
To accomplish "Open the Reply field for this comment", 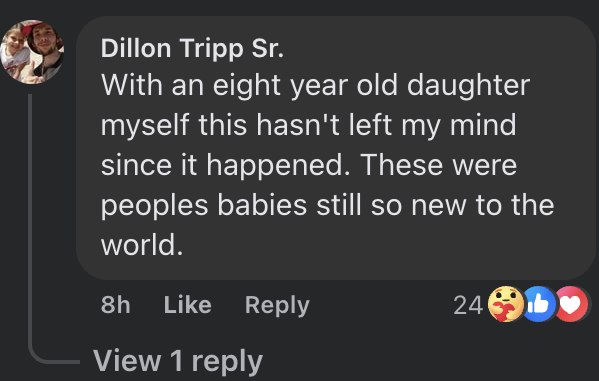I will pyautogui.click(x=277, y=305).
